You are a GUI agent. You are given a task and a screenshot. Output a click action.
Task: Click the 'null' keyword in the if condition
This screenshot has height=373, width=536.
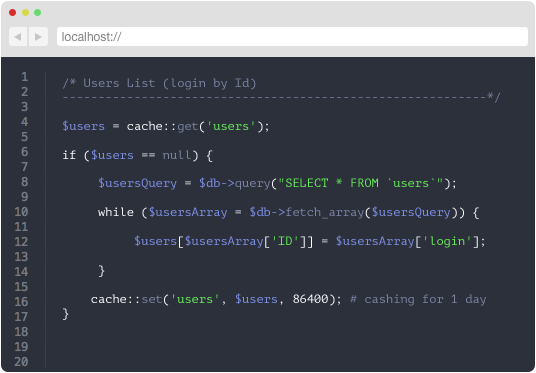coord(177,155)
